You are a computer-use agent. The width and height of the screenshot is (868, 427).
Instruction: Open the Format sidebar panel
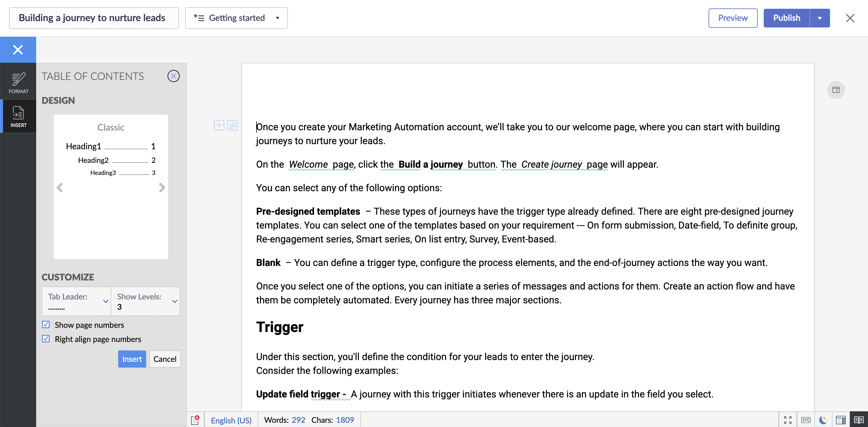tap(18, 82)
